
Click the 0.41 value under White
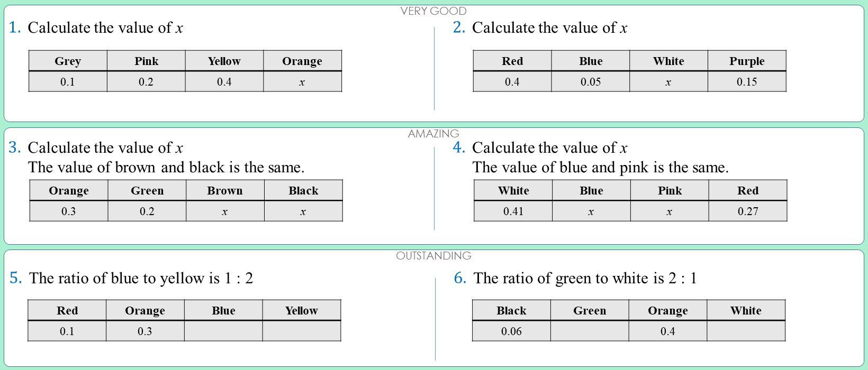click(x=513, y=211)
